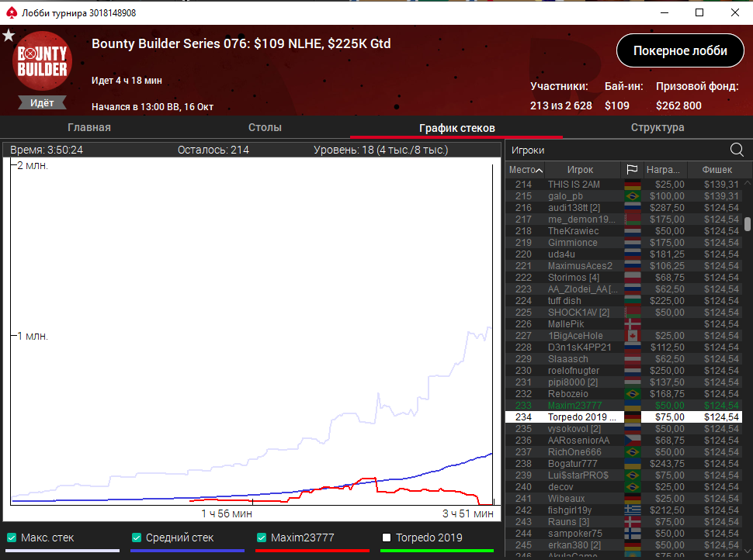Open the Столы tab

tap(265, 128)
